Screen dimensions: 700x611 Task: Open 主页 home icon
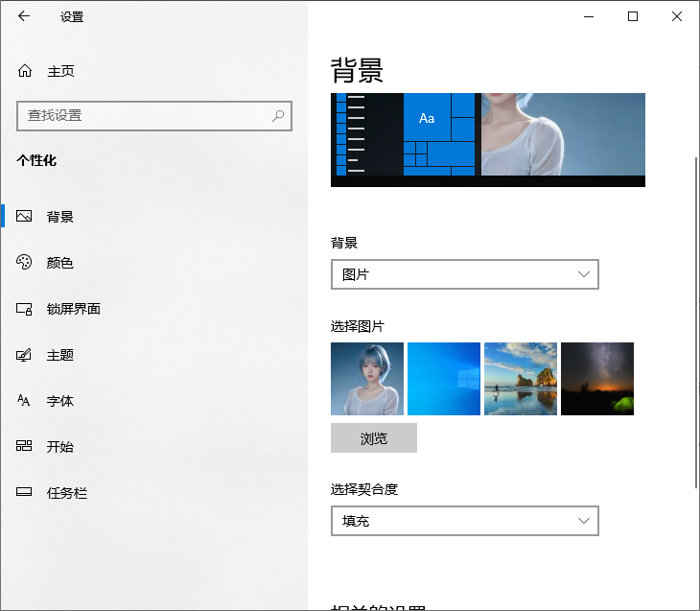pos(25,71)
